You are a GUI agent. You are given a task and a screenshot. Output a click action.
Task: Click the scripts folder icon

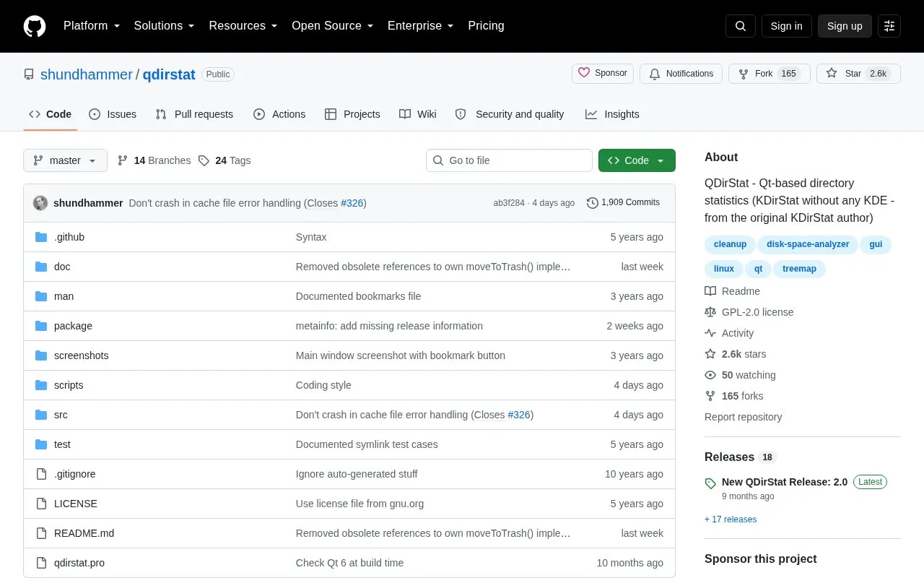tap(41, 385)
